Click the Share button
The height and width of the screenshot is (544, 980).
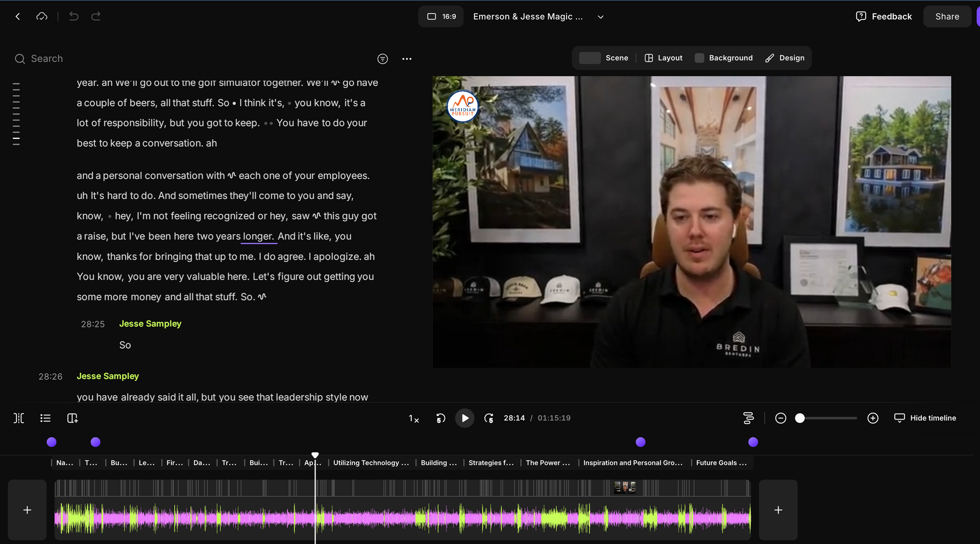[x=947, y=17]
